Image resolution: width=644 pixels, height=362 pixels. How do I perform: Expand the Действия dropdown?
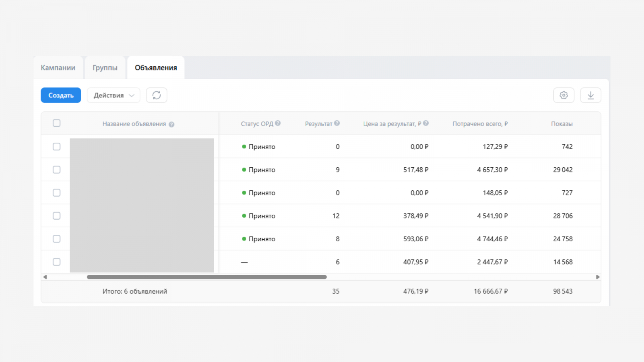114,95
